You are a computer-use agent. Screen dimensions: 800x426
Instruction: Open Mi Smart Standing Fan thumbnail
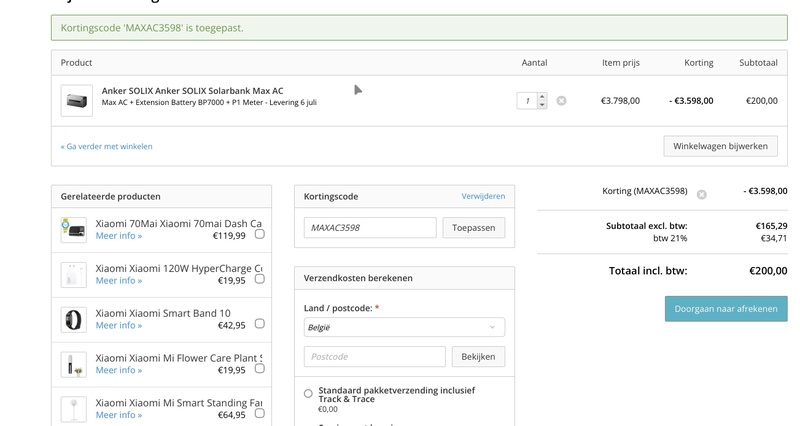pos(73,409)
